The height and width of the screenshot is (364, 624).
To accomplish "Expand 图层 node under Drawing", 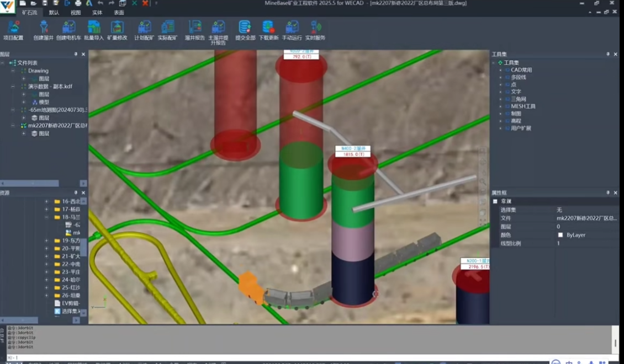I will pyautogui.click(x=23, y=79).
